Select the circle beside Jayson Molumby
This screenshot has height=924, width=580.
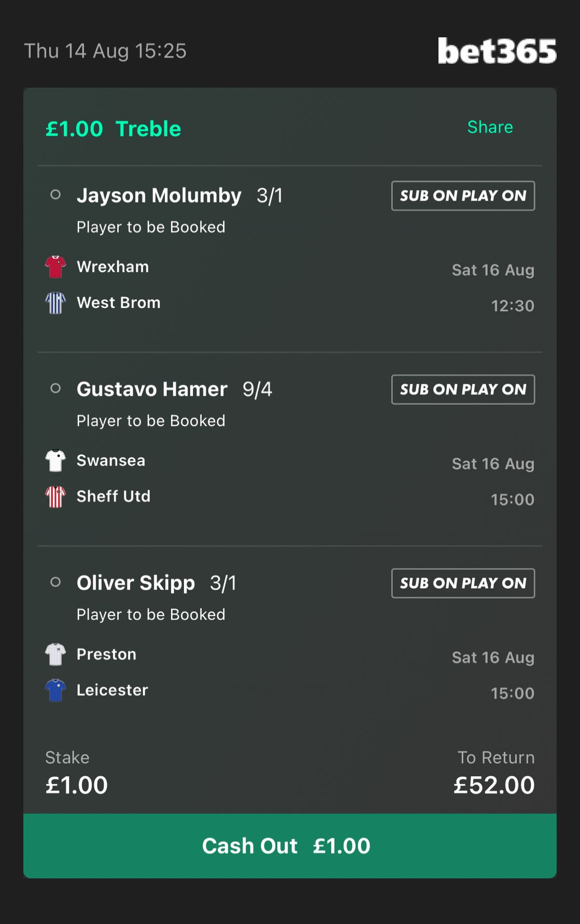click(55, 195)
